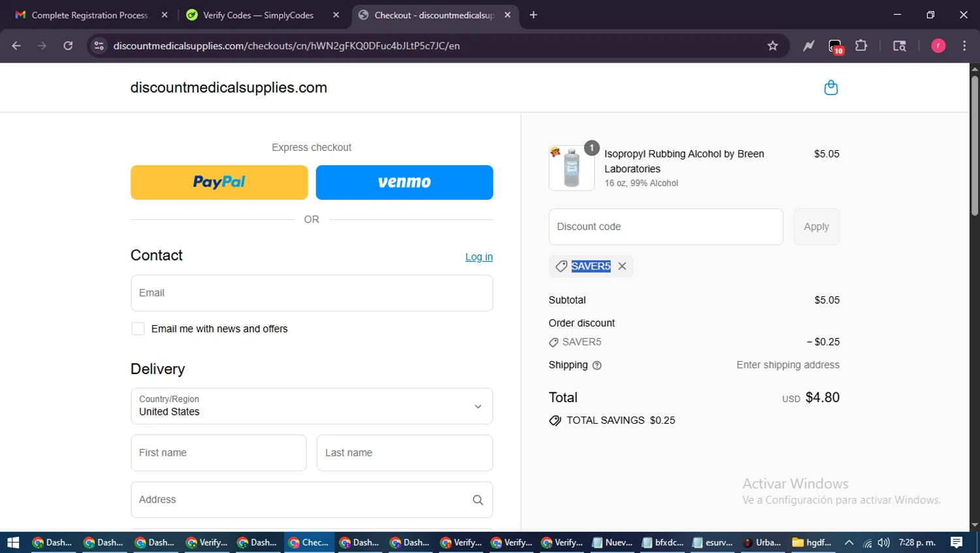Close the Complete Registration Process tab
This screenshot has height=553, width=980.
pyautogui.click(x=165, y=15)
